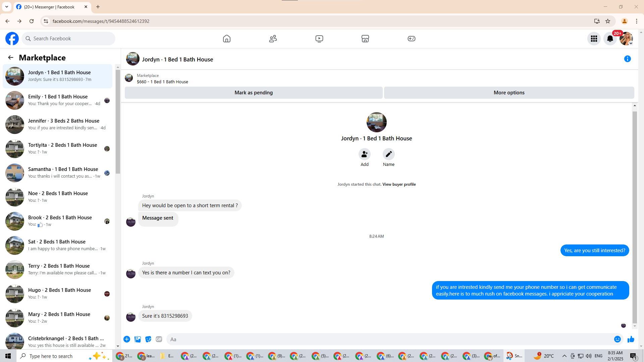Screen dimensions: 644x362
Task: Open the $660 - 1 Bed 1 Bath House listing
Action: 162,82
